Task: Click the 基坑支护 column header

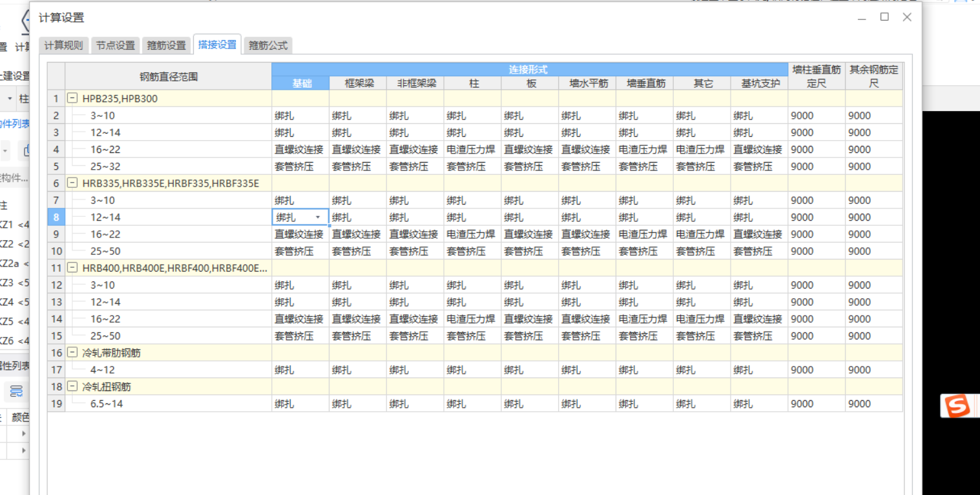Action: pyautogui.click(x=759, y=83)
